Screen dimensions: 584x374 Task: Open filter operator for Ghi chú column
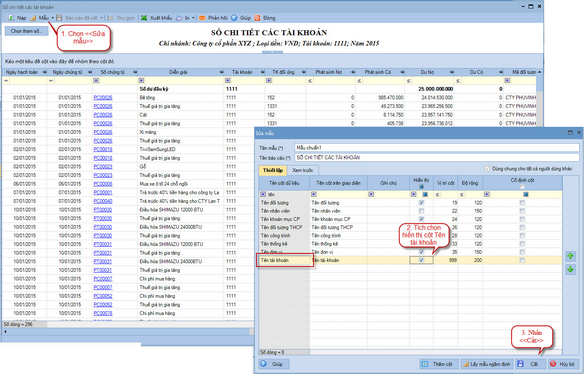(x=371, y=194)
